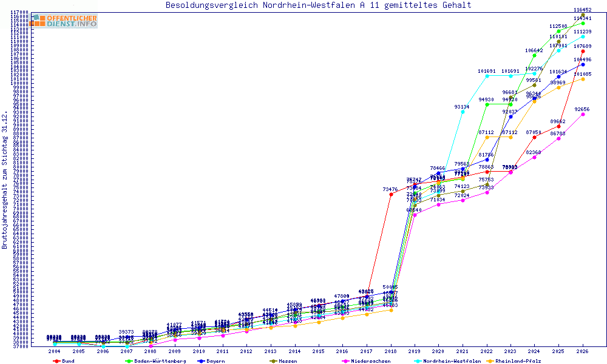Click the olive Hessen legend marker
This screenshot has width=607, height=364.
(272, 361)
